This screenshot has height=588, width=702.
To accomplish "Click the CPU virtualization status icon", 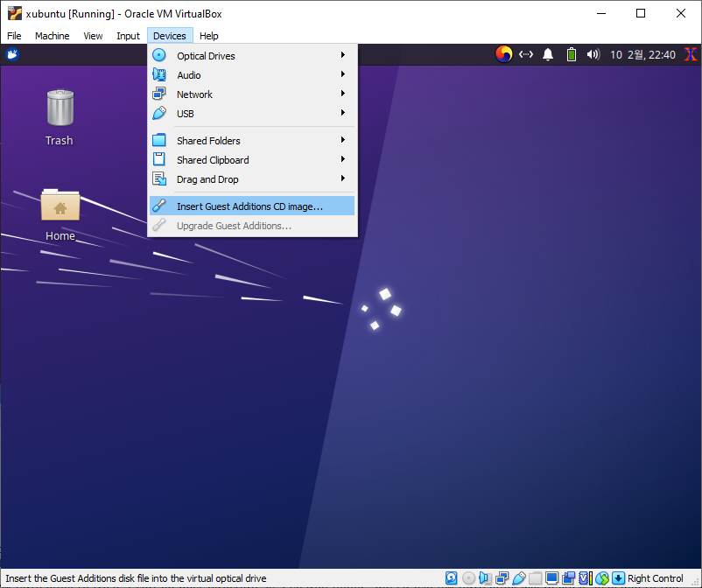I will point(586,577).
